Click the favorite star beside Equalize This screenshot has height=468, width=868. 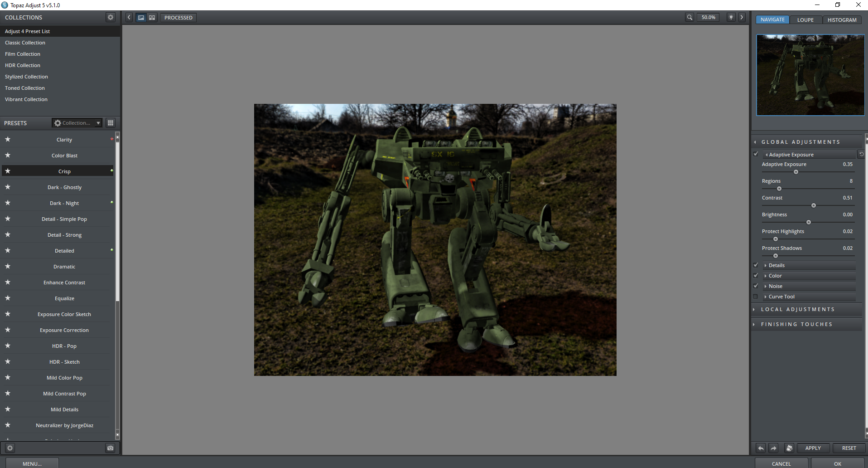[x=8, y=298]
